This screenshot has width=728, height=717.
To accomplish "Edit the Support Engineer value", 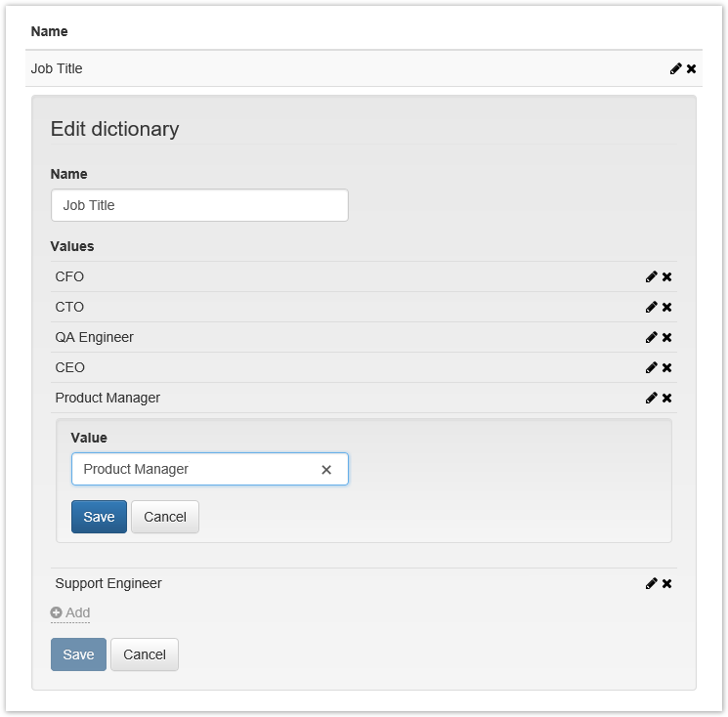I will (x=651, y=583).
